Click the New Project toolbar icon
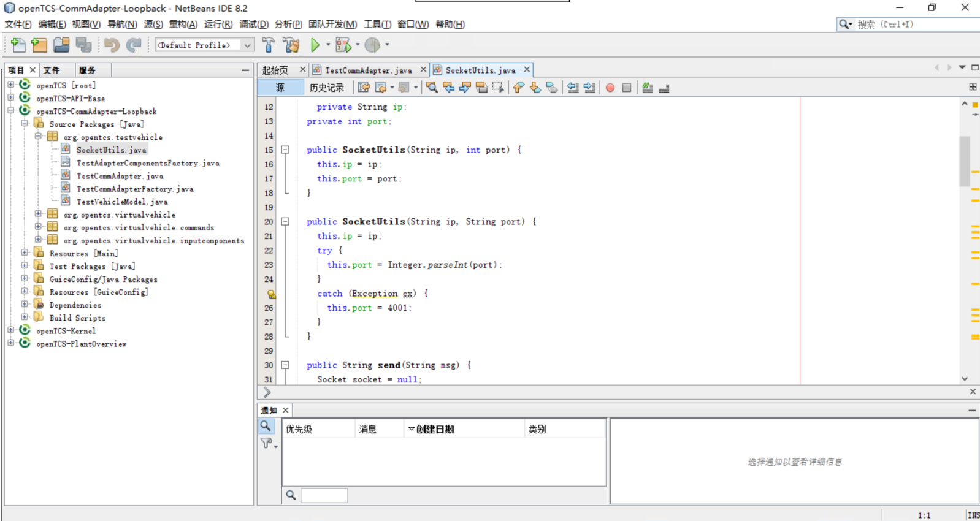Image resolution: width=980 pixels, height=521 pixels. pyautogui.click(x=39, y=45)
